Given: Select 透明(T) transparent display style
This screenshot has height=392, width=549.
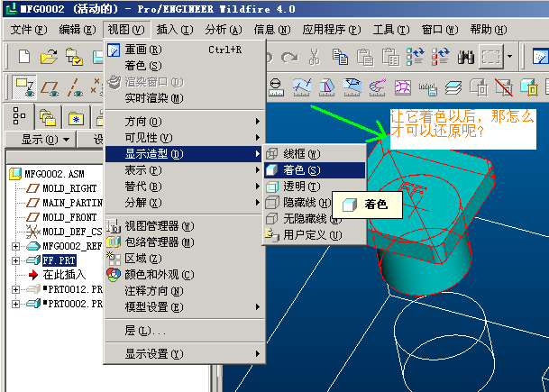Looking at the screenshot, I should point(315,187).
